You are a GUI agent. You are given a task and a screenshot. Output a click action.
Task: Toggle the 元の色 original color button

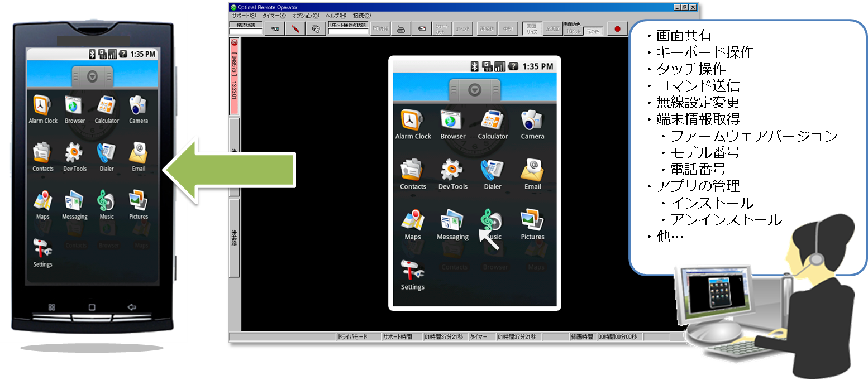click(x=592, y=32)
